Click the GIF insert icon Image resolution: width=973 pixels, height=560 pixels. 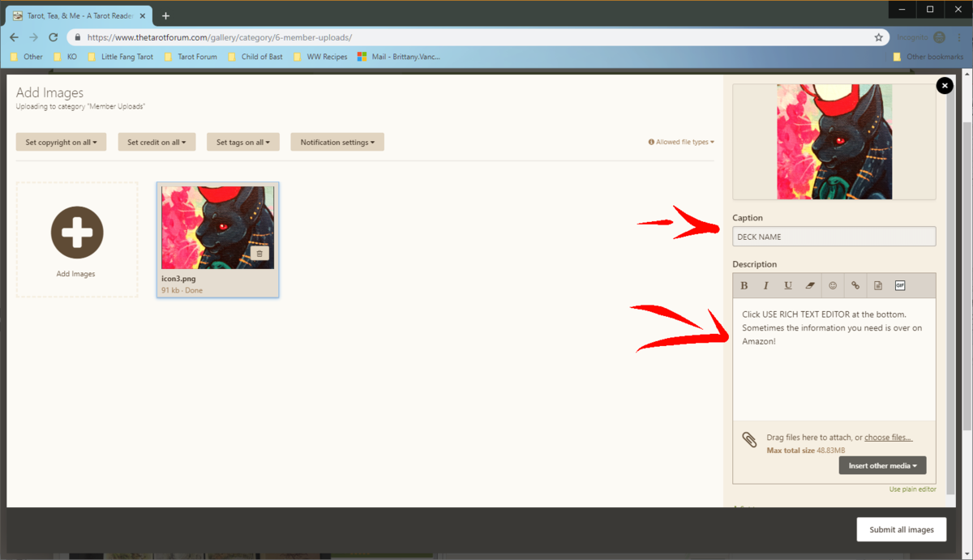[x=900, y=285]
